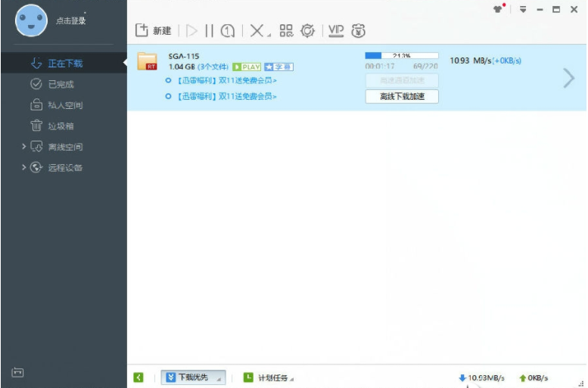Click the download progress bar of SGA-115
The height and width of the screenshot is (388, 588).
pos(402,55)
